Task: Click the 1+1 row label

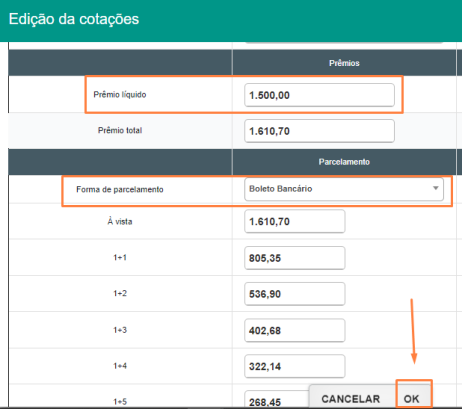Action: (x=120, y=257)
